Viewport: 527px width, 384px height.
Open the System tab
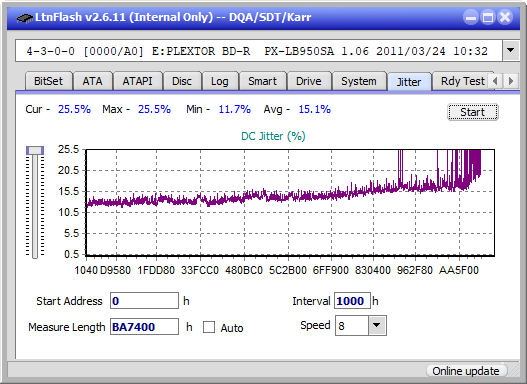(x=359, y=81)
